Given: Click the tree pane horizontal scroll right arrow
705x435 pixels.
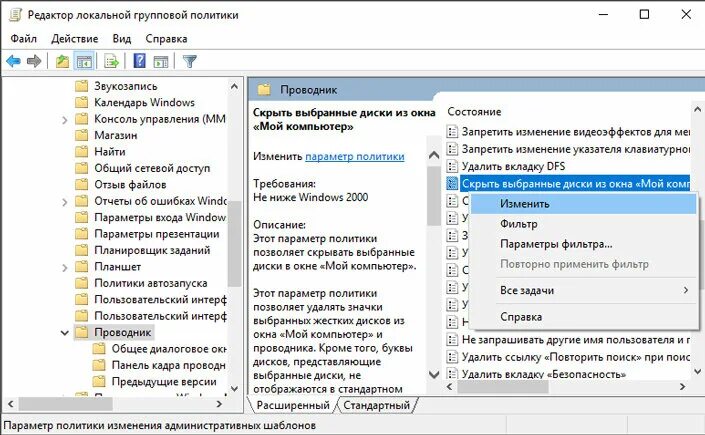Looking at the screenshot, I should click(x=219, y=404).
